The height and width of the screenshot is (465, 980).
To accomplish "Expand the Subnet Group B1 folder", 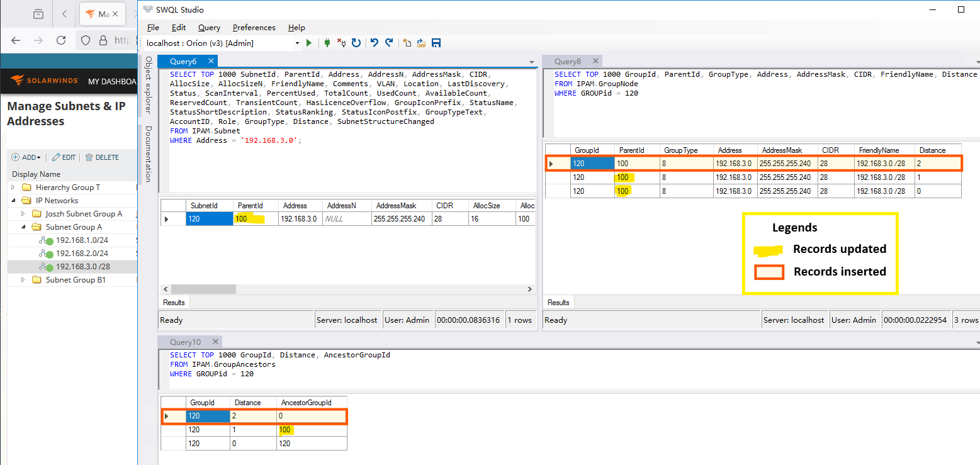I will [24, 280].
